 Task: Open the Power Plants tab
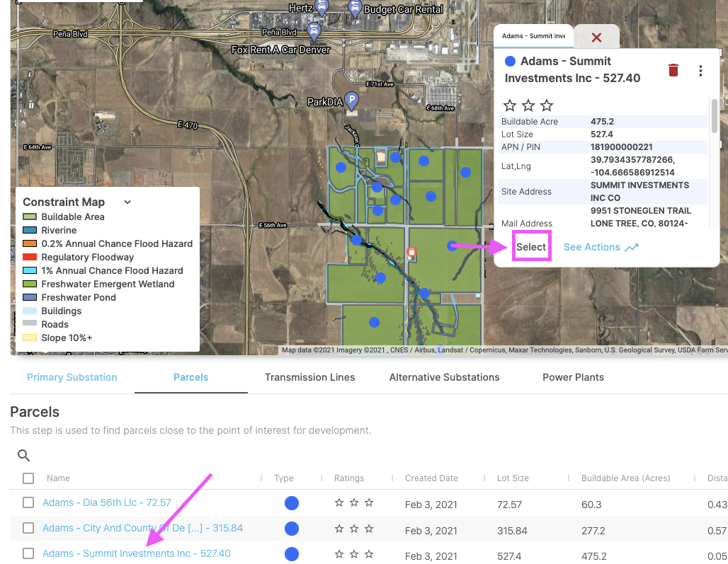(x=574, y=377)
